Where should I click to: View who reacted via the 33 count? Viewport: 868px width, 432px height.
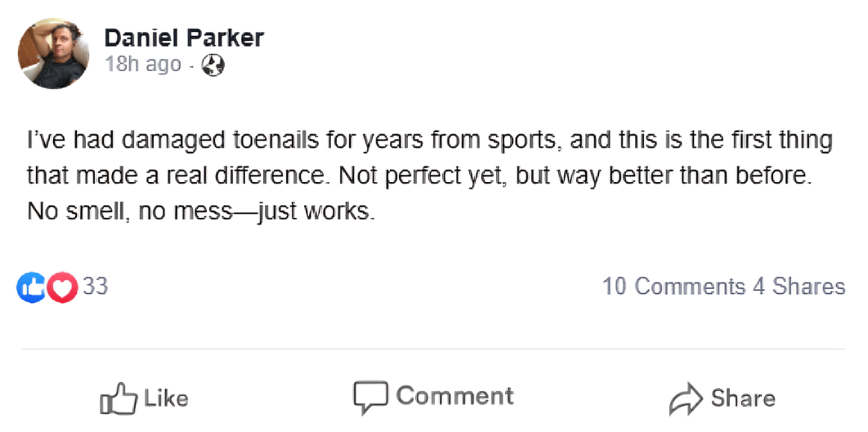point(96,286)
